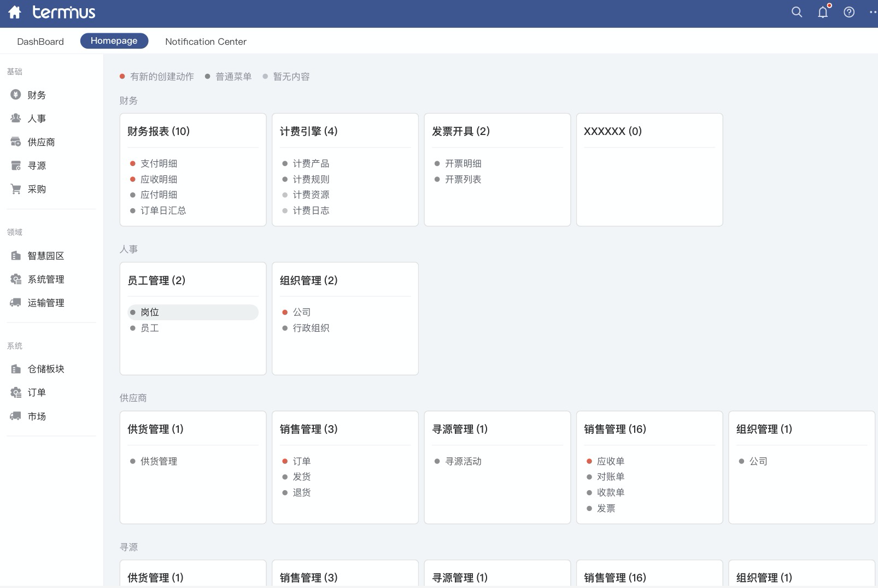Open 员工 under 员工管理
The image size is (878, 588).
(150, 328)
